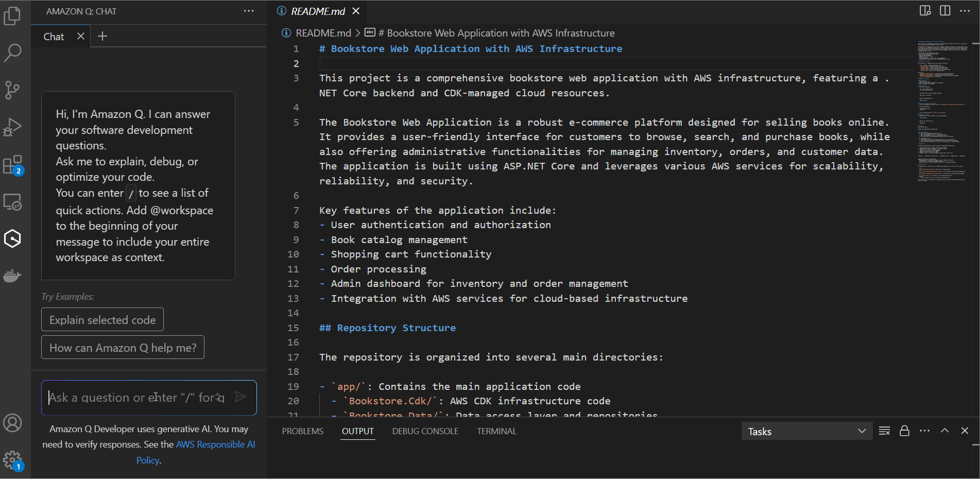Open the Remote Explorer view
Screen dimensions: 980x479
[x=12, y=202]
